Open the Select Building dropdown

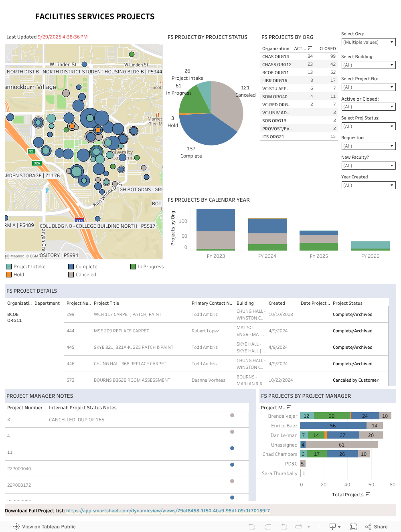point(368,65)
